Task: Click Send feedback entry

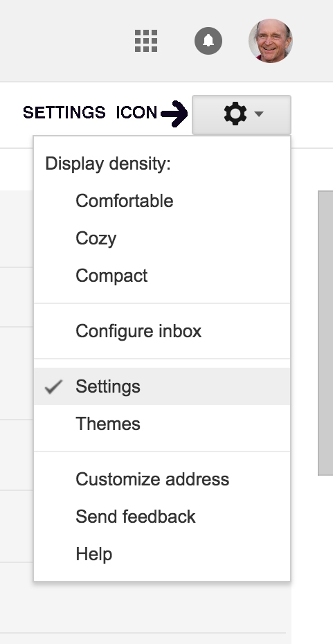Action: pos(162,517)
